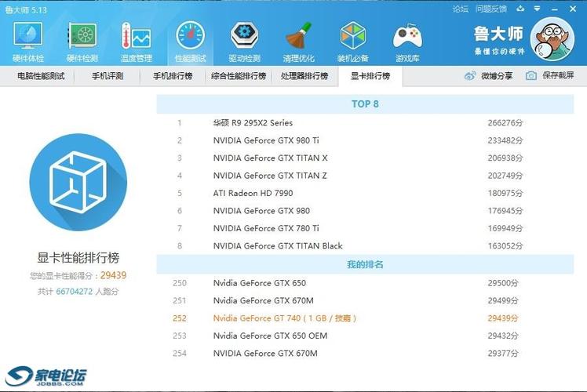Click the Weibo share icon
The height and width of the screenshot is (392, 587).
click(x=470, y=75)
